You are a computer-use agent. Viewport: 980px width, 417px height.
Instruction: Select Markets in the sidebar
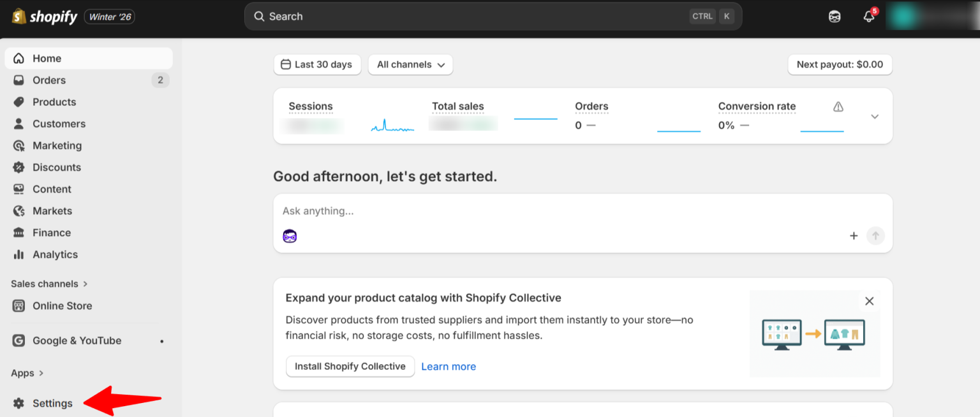tap(89, 211)
